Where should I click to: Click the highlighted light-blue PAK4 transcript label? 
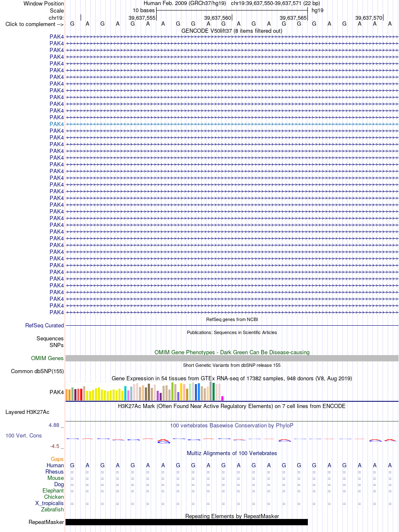[x=57, y=124]
